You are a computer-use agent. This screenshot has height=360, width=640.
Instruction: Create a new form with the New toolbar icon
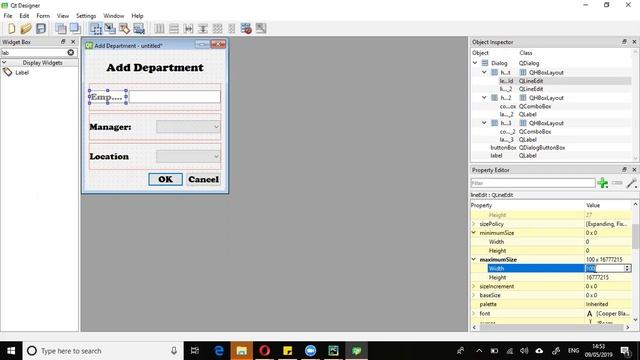pos(11,29)
